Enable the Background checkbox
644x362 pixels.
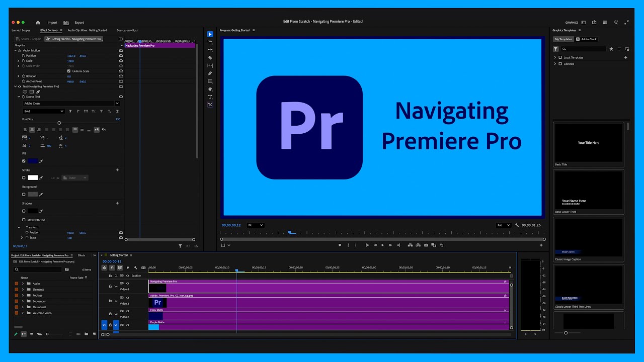pos(24,194)
